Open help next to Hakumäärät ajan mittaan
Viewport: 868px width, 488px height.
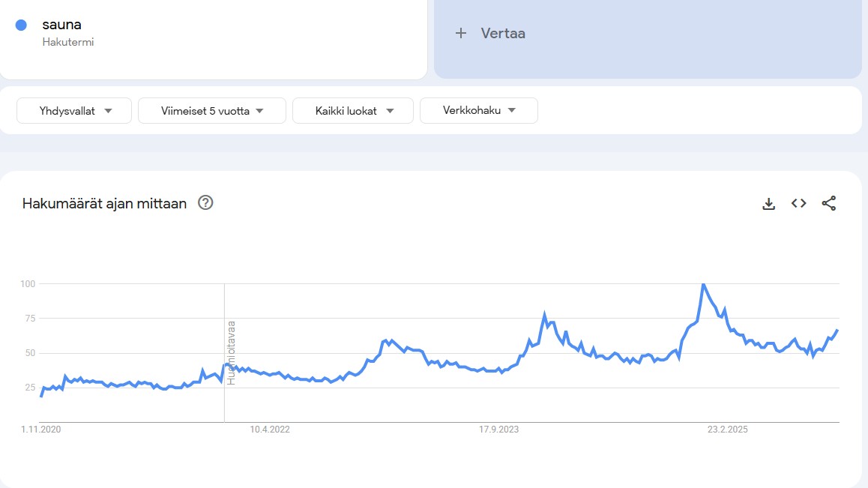point(205,202)
